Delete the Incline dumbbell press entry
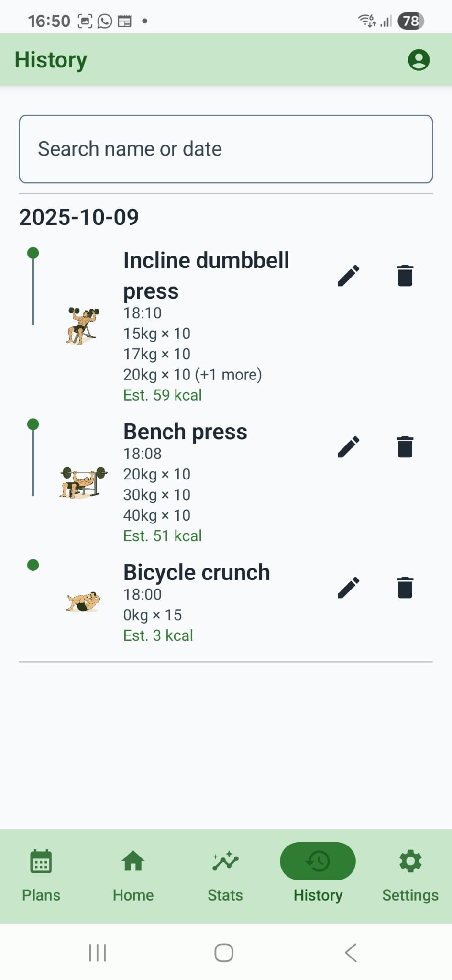 tap(405, 276)
